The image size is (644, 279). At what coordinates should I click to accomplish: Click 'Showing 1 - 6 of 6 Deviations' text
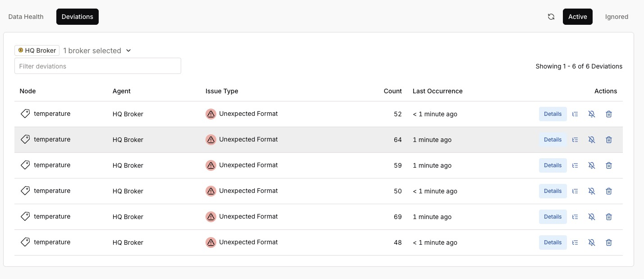pos(579,66)
